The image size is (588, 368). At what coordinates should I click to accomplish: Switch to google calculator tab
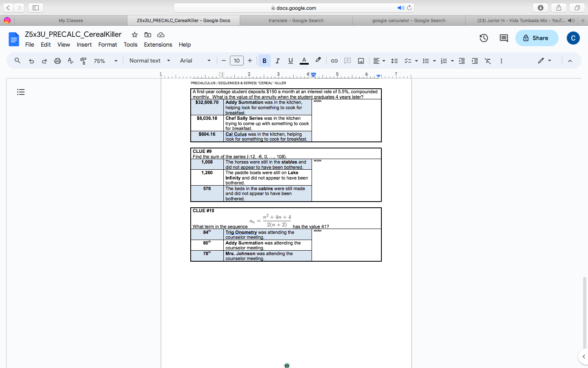click(409, 20)
